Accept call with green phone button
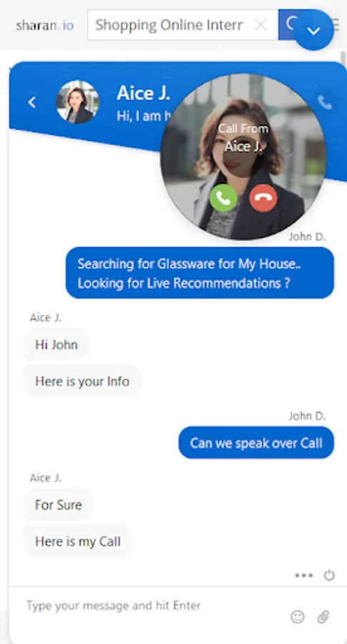Image resolution: width=347 pixels, height=644 pixels. (223, 198)
